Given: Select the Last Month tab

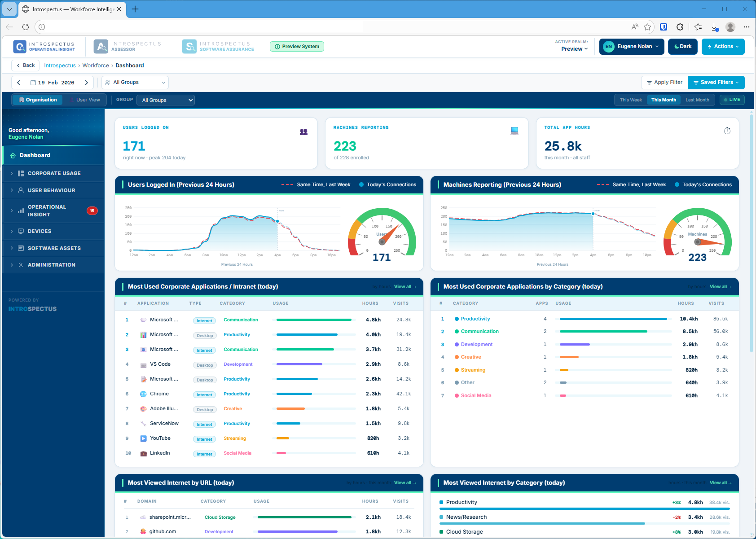Looking at the screenshot, I should coord(697,100).
